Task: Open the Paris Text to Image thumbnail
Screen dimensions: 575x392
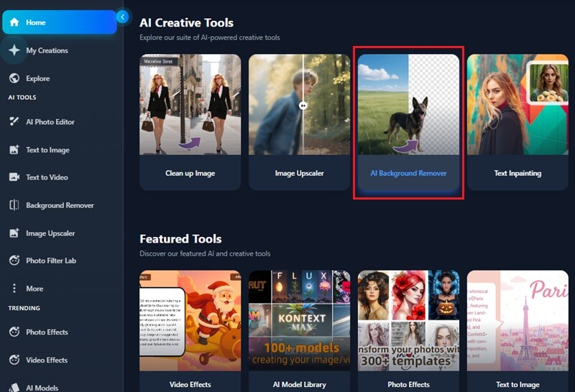Action: click(517, 320)
